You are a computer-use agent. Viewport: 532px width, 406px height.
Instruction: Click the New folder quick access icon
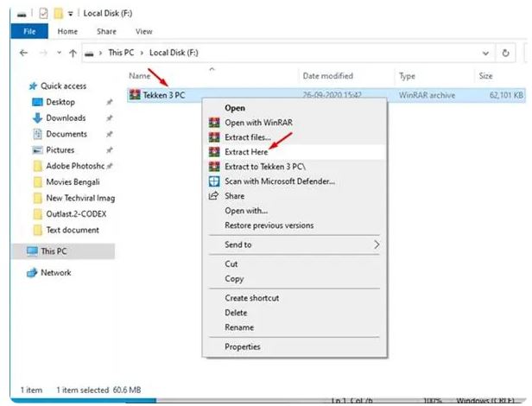59,14
